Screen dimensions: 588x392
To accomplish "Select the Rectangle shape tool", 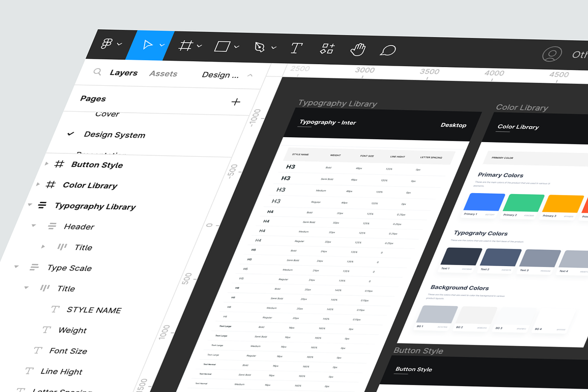I will point(222,47).
